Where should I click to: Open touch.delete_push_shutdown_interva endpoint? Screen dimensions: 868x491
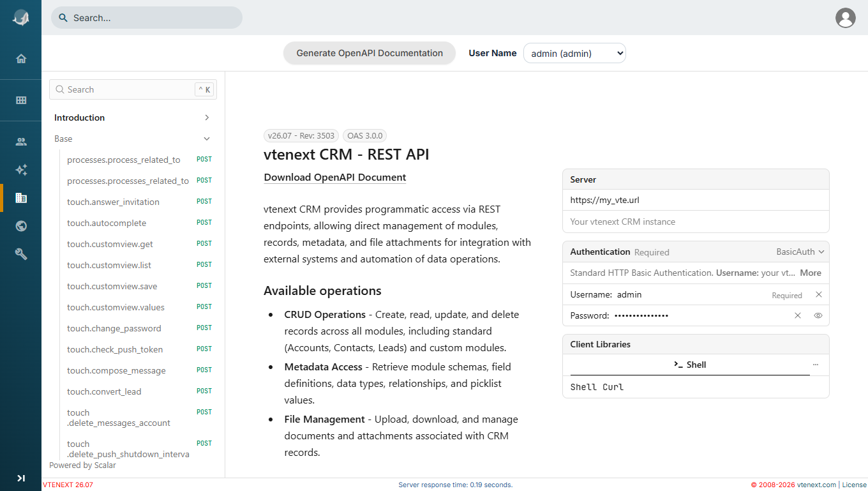tap(128, 449)
